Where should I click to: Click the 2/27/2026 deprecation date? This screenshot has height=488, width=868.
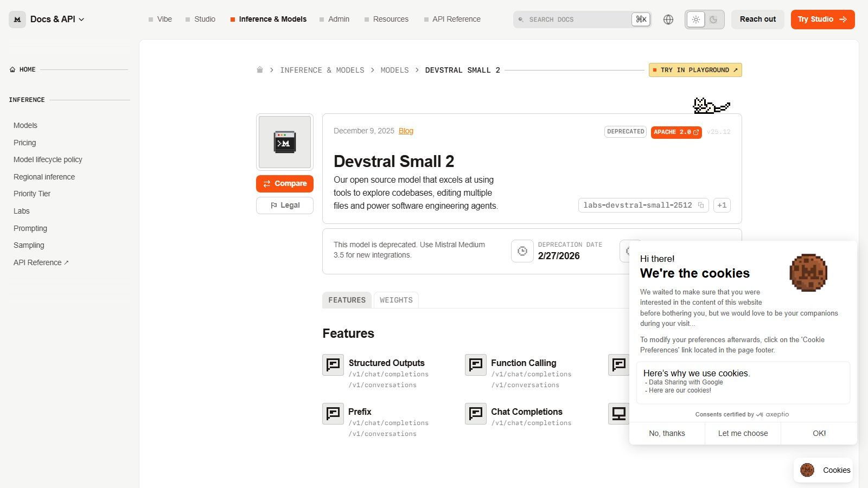click(x=559, y=256)
